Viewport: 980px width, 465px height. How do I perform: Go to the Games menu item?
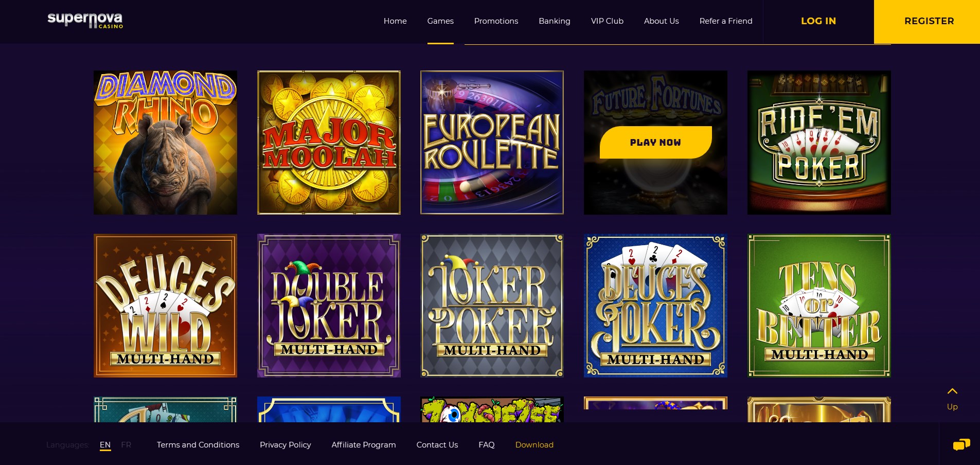[x=440, y=21]
